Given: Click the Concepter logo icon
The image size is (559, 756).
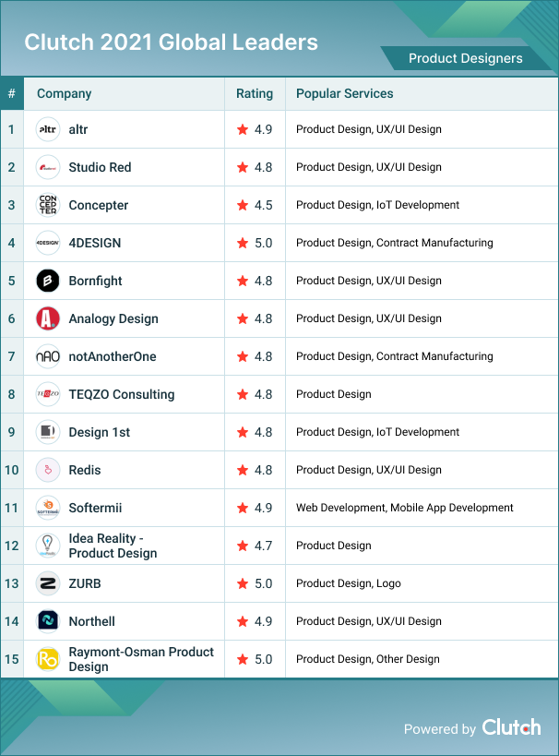Looking at the screenshot, I should pyautogui.click(x=48, y=205).
